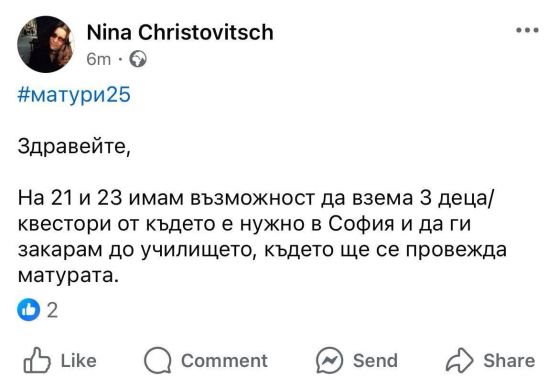559x388 pixels.
Task: Click the globe public audience icon
Action: (138, 59)
